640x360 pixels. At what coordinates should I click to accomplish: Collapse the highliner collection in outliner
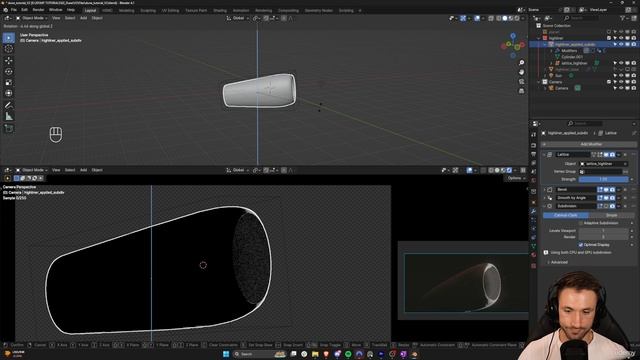539,38
